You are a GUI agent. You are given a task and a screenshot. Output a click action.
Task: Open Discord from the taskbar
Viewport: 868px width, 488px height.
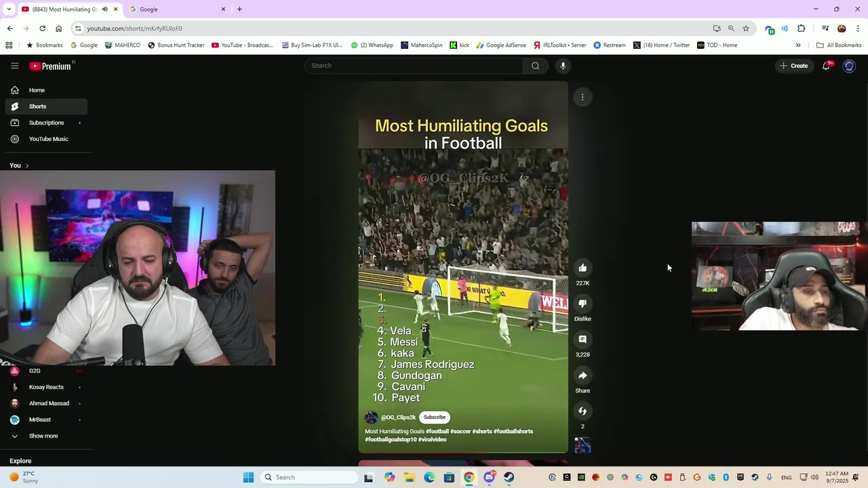[489, 477]
